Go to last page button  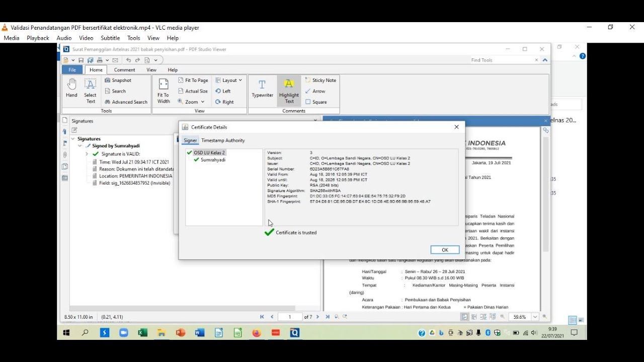328,317
